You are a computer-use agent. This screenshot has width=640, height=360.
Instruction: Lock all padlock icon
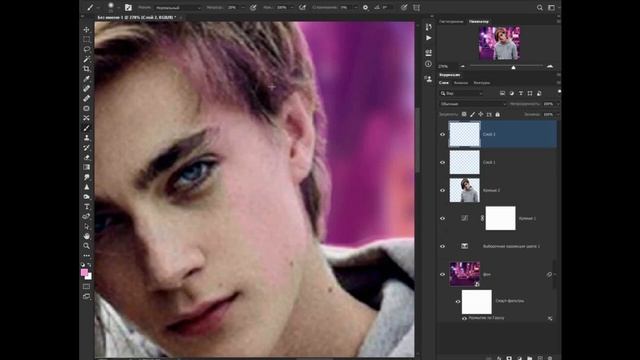498,115
